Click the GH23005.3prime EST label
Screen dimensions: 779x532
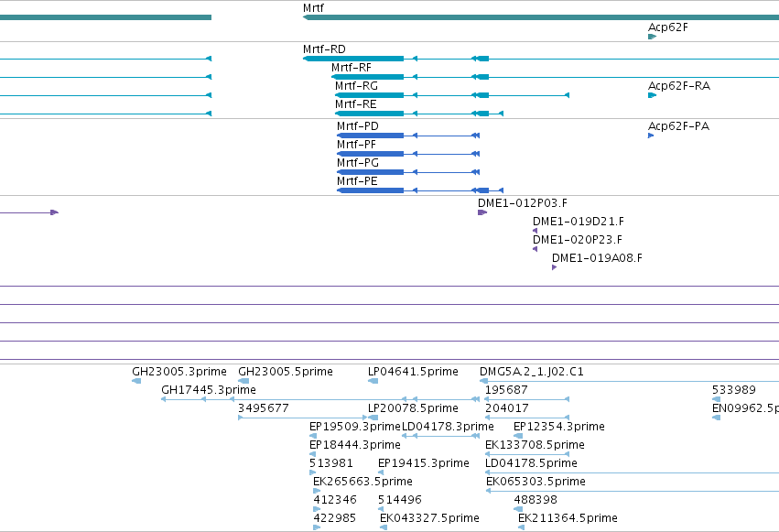[x=179, y=372]
